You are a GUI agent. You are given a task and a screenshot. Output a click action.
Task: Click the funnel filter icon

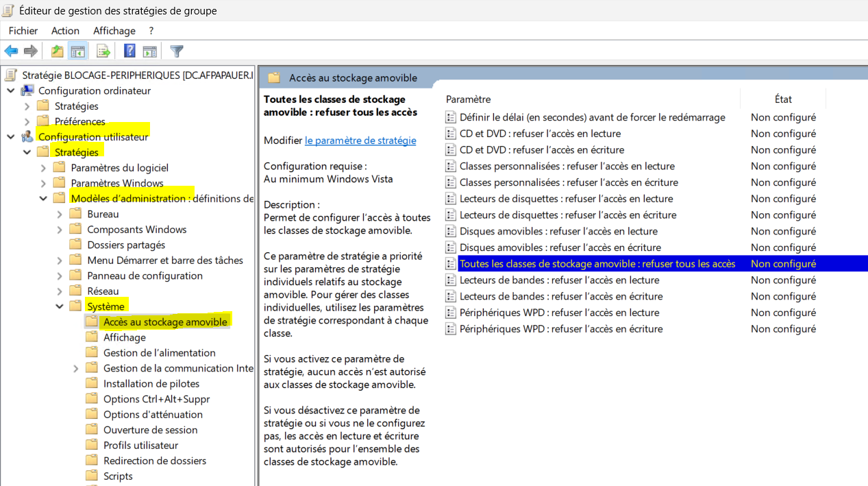click(177, 51)
